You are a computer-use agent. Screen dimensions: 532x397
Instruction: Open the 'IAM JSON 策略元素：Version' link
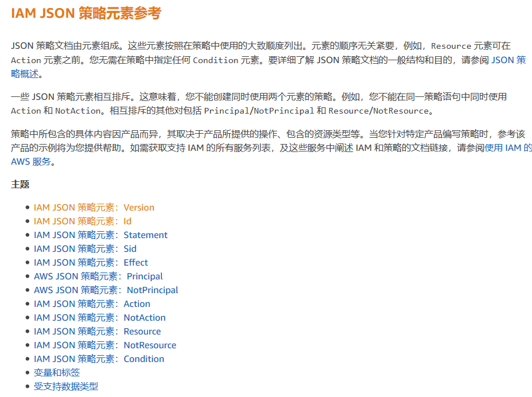tap(94, 208)
